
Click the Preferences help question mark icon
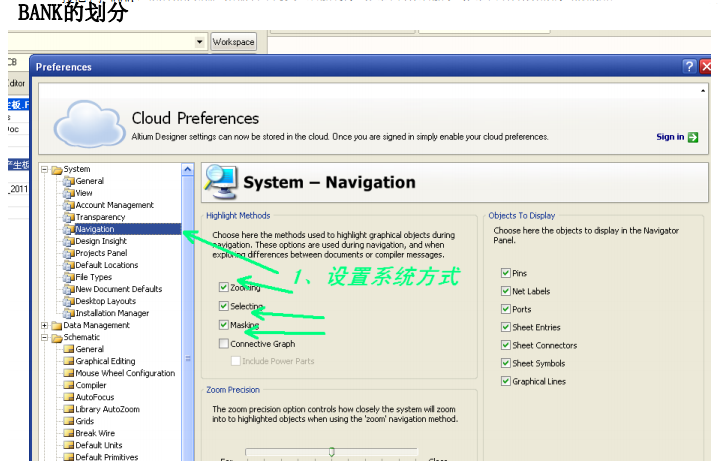pos(689,67)
